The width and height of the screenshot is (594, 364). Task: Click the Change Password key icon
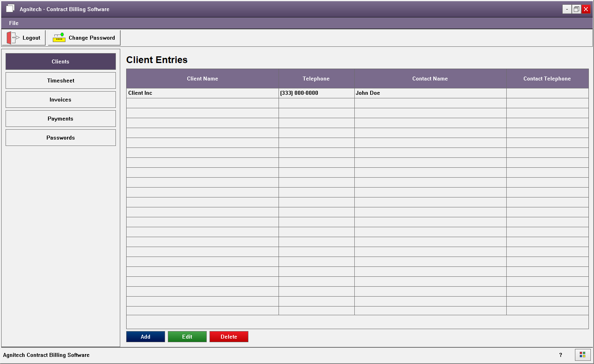pyautogui.click(x=59, y=38)
